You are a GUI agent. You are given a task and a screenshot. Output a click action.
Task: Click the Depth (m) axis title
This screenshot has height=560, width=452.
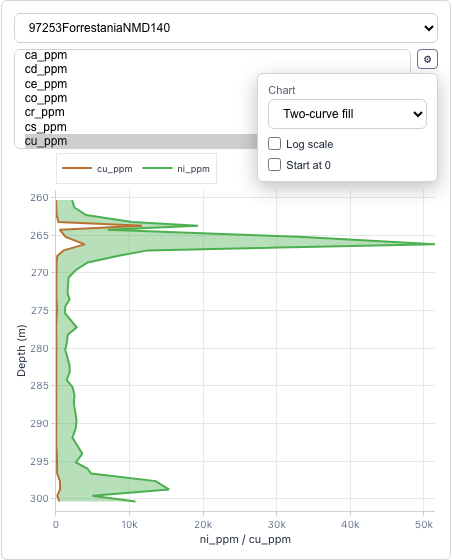tap(21, 350)
